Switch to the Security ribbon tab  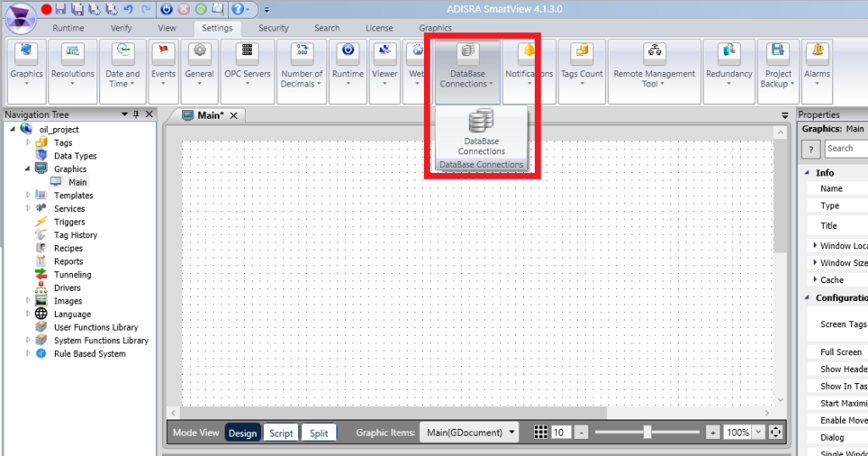tap(274, 28)
